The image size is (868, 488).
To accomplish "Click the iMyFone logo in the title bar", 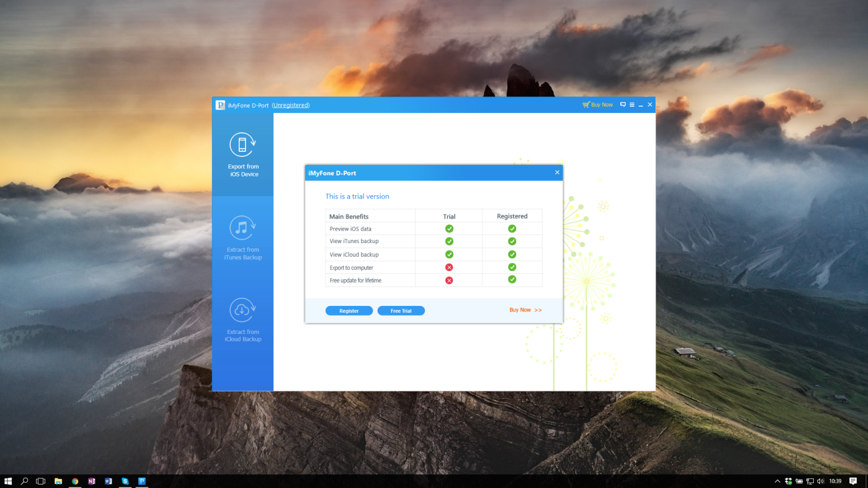I will pos(220,105).
